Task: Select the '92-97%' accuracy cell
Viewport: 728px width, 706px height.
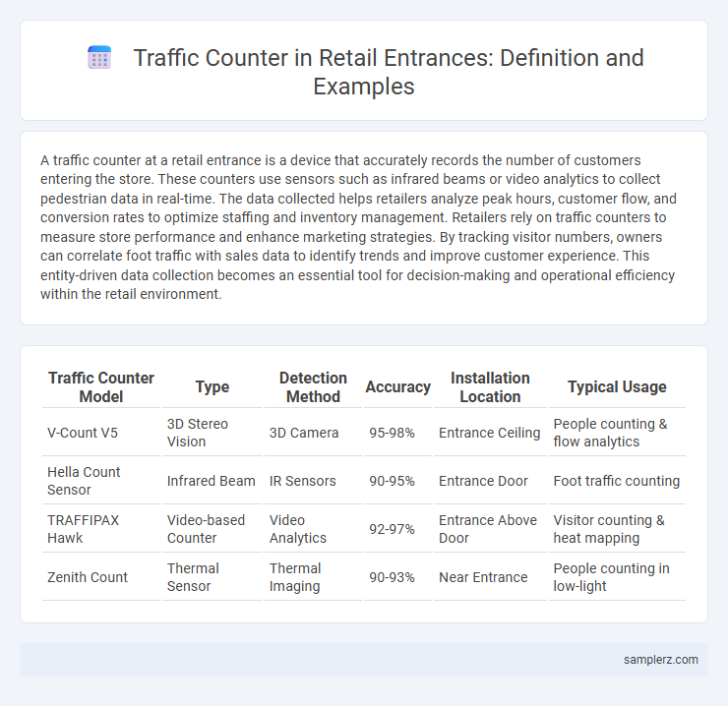Action: [x=397, y=529]
